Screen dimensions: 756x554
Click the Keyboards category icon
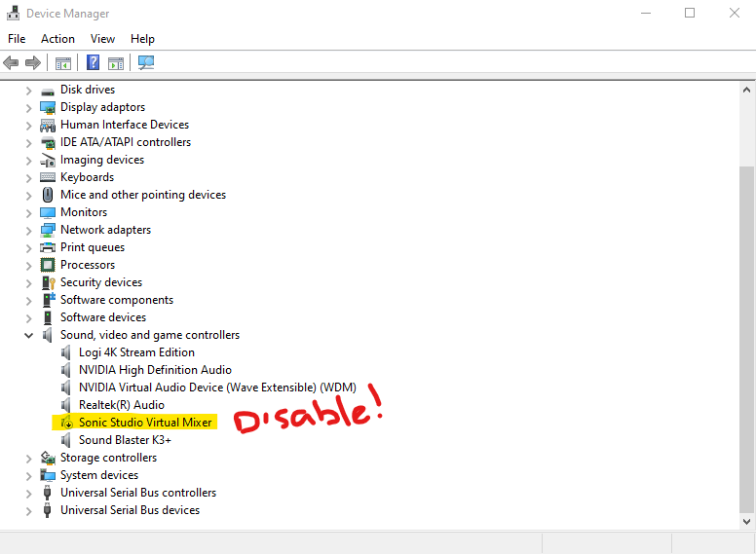click(48, 177)
